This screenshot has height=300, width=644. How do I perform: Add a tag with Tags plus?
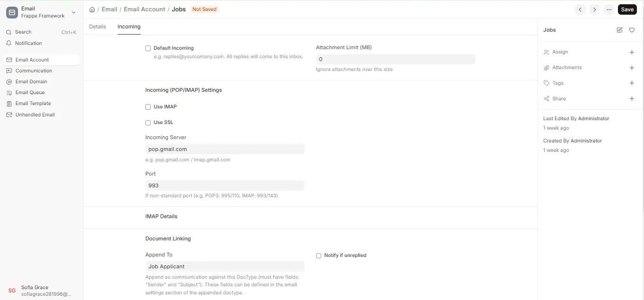point(632,83)
